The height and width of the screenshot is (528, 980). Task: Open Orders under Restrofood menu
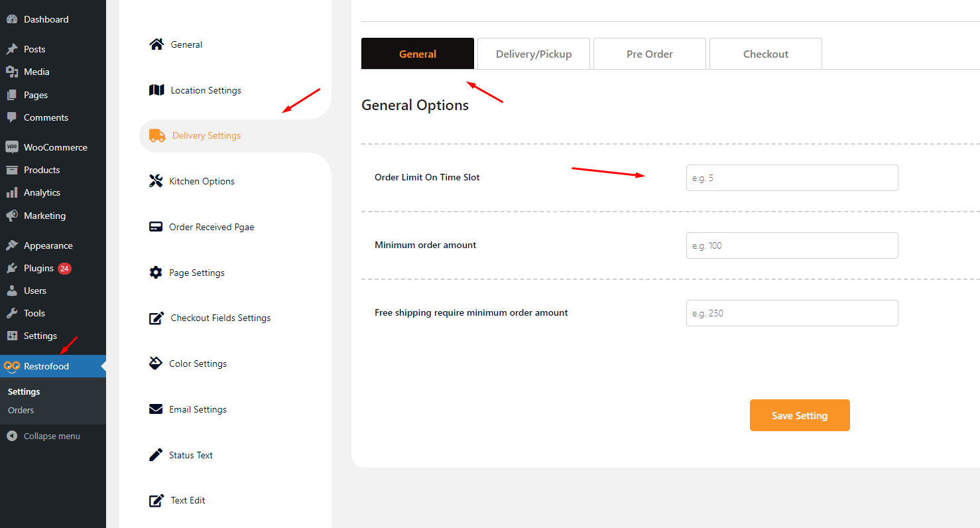pyautogui.click(x=21, y=410)
